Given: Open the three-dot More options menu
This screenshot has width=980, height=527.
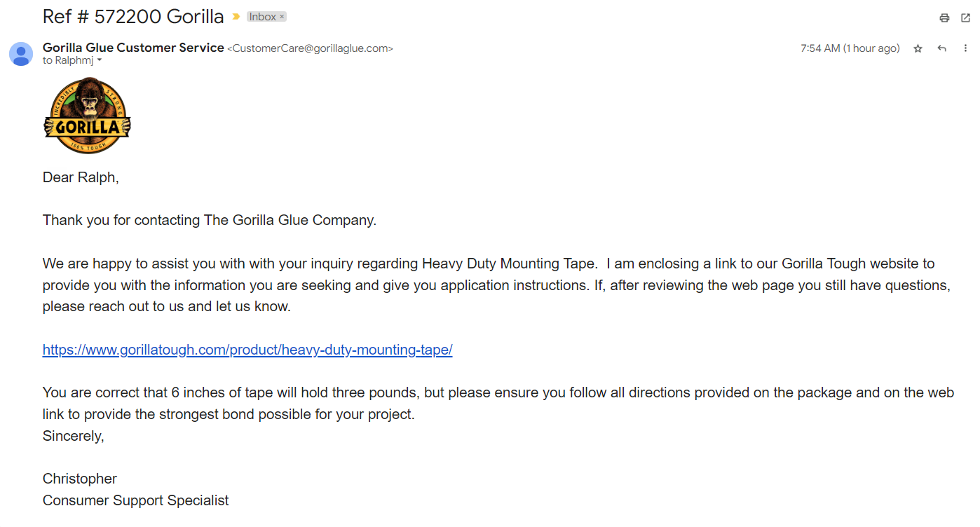Looking at the screenshot, I should 965,48.
